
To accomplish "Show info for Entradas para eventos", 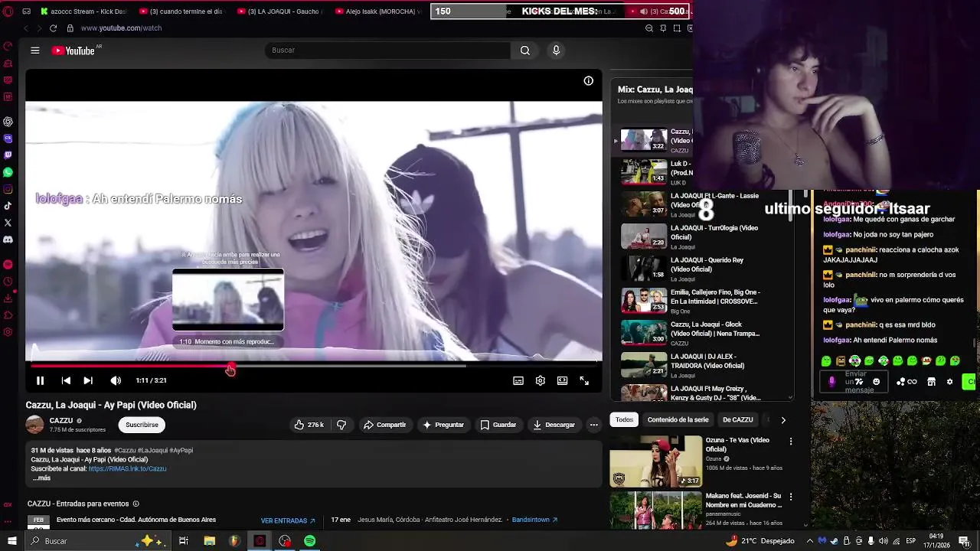I will [136, 504].
